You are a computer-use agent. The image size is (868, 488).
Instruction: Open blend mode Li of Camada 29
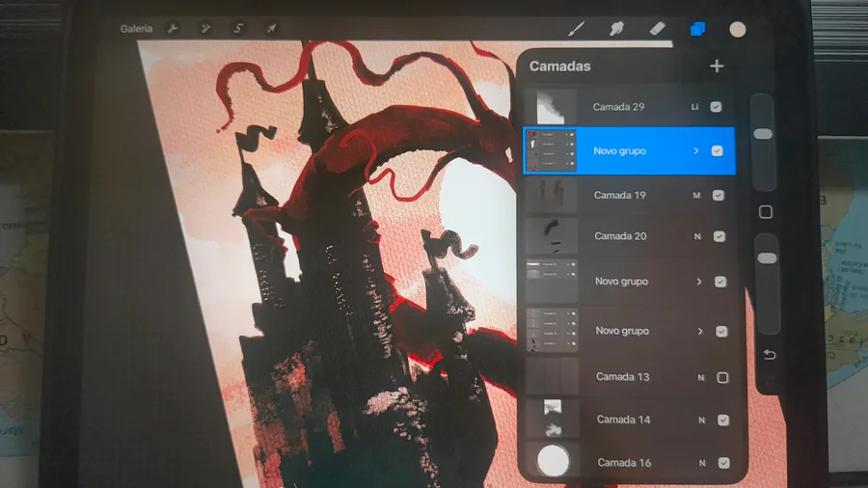694,107
